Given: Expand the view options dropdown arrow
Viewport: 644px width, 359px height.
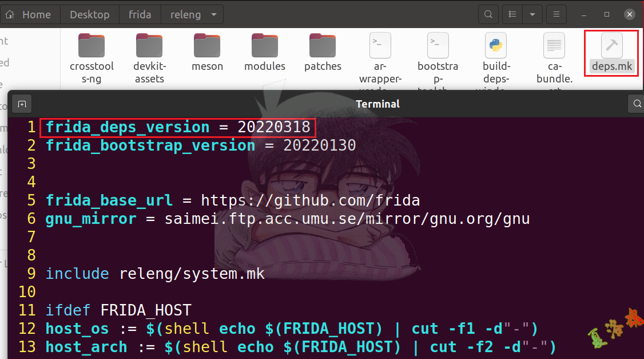Looking at the screenshot, I should pos(532,14).
